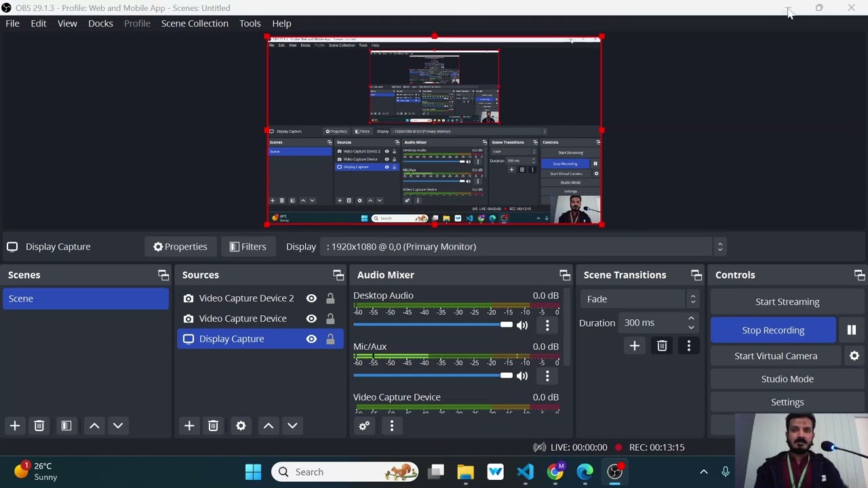The height and width of the screenshot is (488, 868).
Task: Open Windows Start menu
Action: pyautogui.click(x=253, y=472)
